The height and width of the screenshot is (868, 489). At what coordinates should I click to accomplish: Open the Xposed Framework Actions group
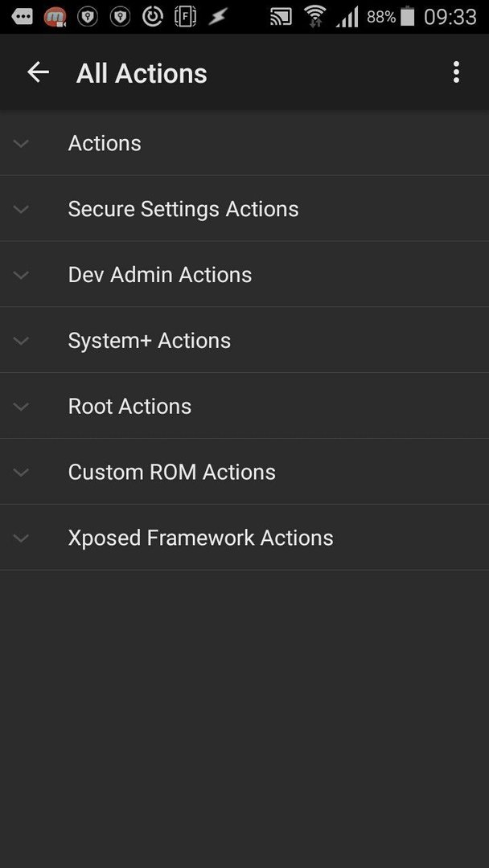point(244,538)
